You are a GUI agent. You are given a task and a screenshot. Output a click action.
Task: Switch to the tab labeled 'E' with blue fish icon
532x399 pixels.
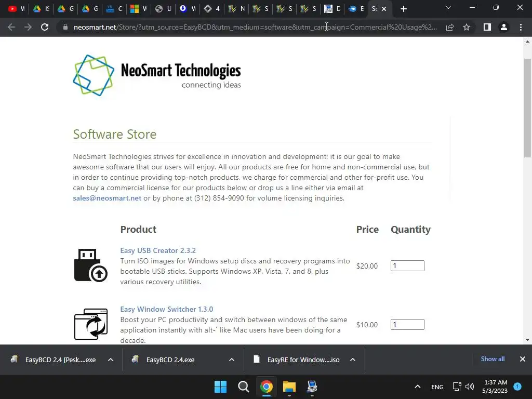click(356, 9)
